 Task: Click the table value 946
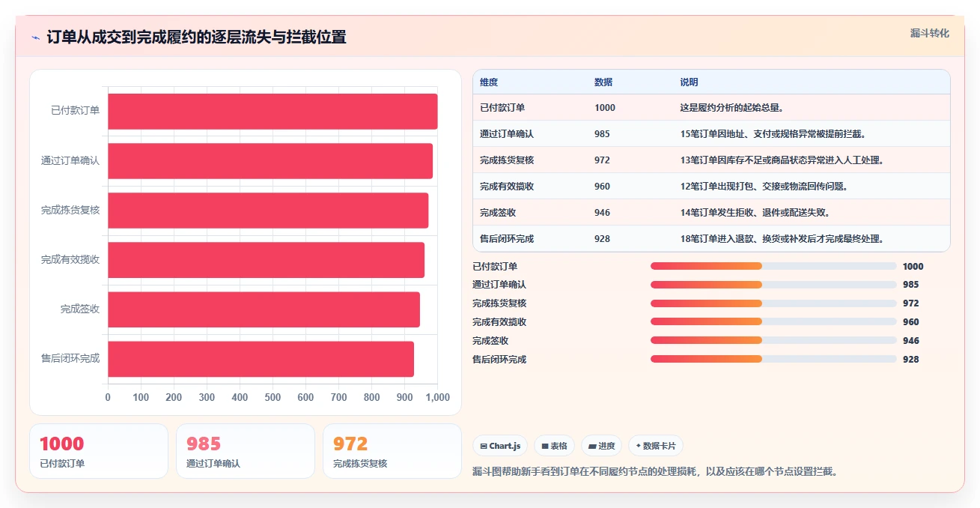point(603,213)
